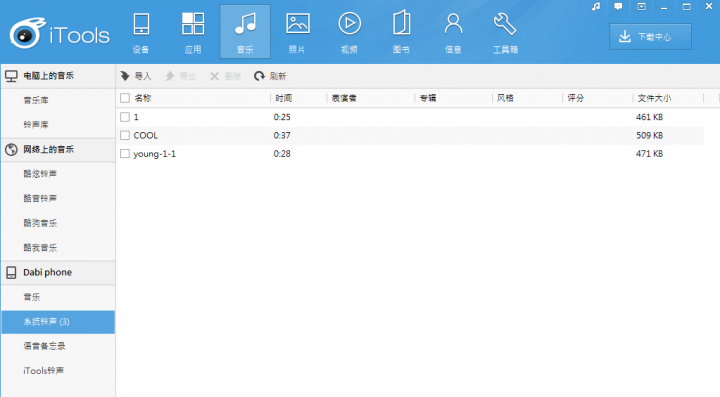This screenshot has width=720, height=397.
Task: Open the title bar dropdown menu icon
Action: (x=641, y=7)
